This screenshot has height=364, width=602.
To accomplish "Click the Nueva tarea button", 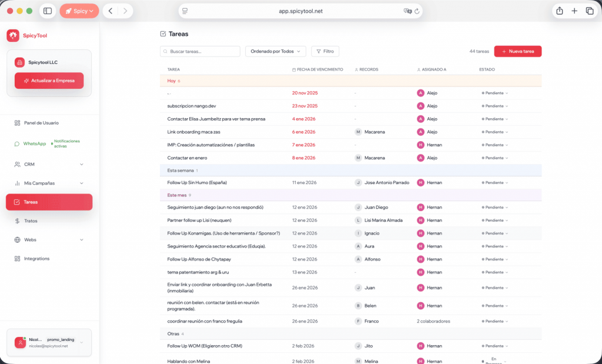I will click(x=517, y=51).
